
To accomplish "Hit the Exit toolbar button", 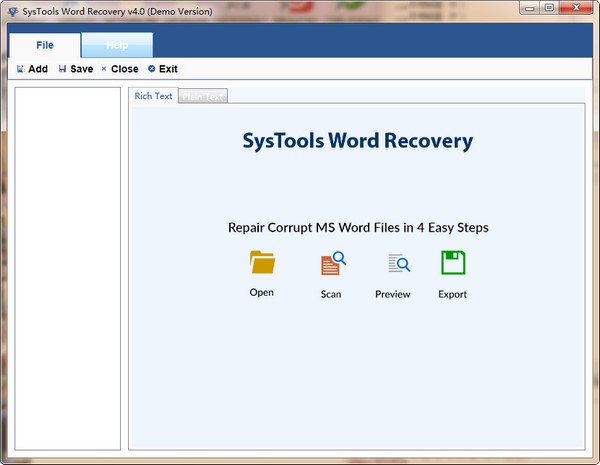I will coord(162,69).
